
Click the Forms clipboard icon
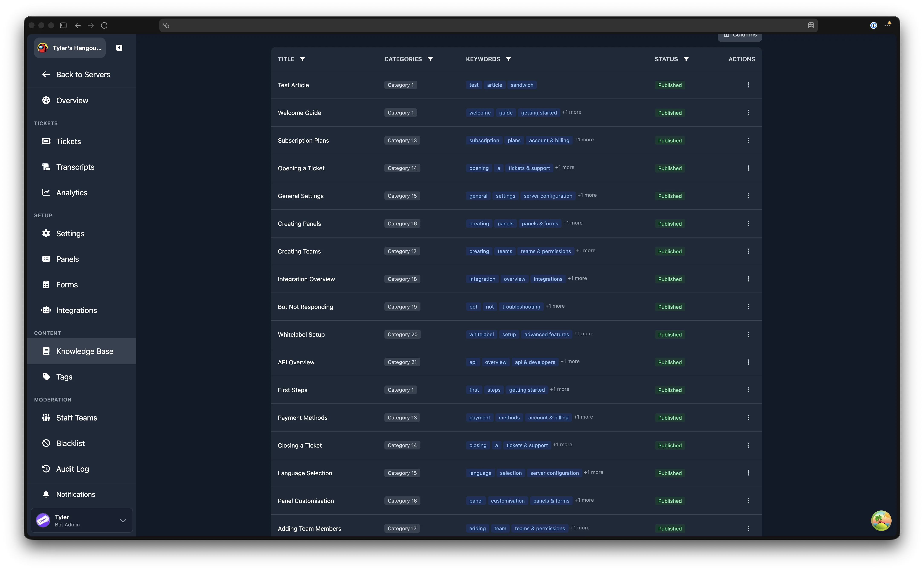46,285
